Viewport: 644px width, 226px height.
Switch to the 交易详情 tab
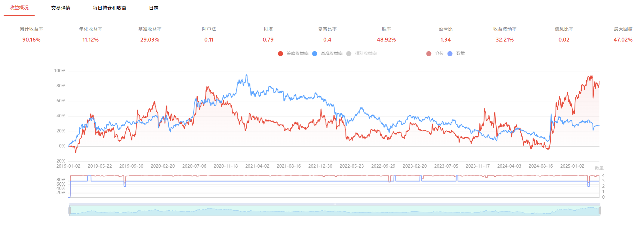[60, 8]
